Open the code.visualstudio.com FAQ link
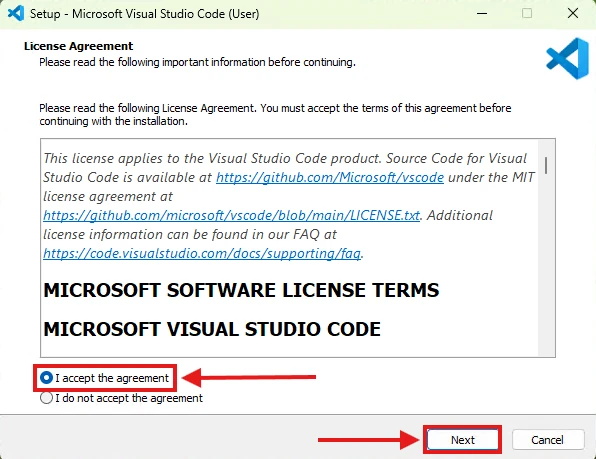The height and width of the screenshot is (459, 596). (x=202, y=253)
